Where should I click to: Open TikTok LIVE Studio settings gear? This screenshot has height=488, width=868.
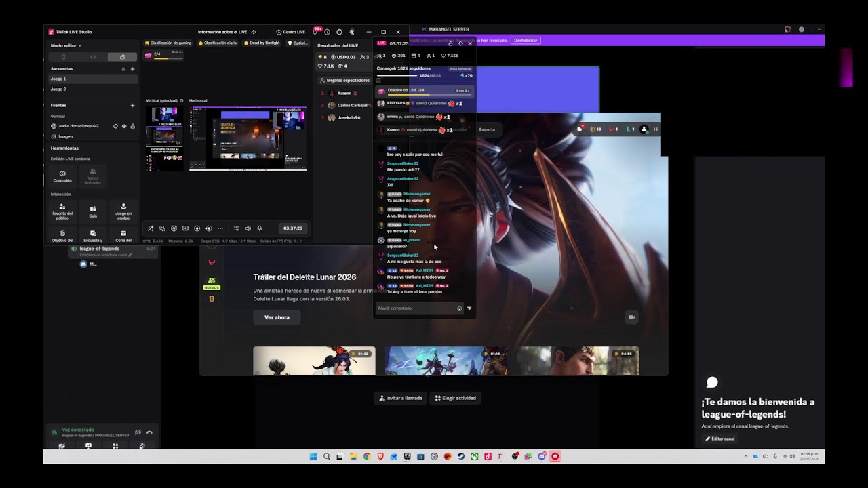coord(340,32)
